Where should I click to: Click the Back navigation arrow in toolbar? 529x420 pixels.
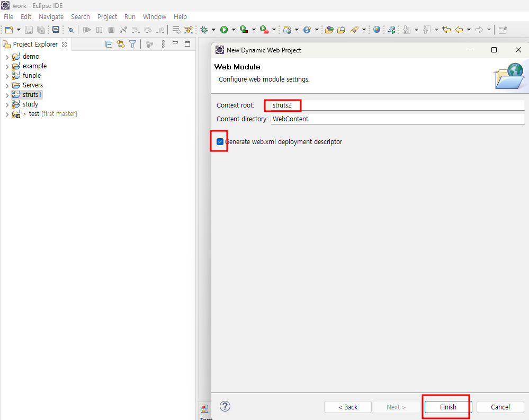[459, 30]
